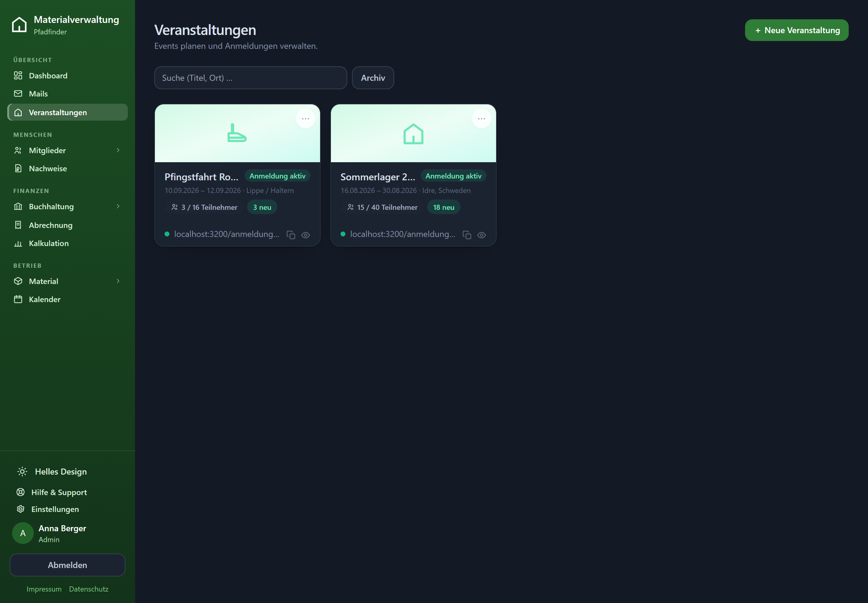The image size is (868, 603).
Task: Click the Nachweise document icon
Action: point(18,168)
